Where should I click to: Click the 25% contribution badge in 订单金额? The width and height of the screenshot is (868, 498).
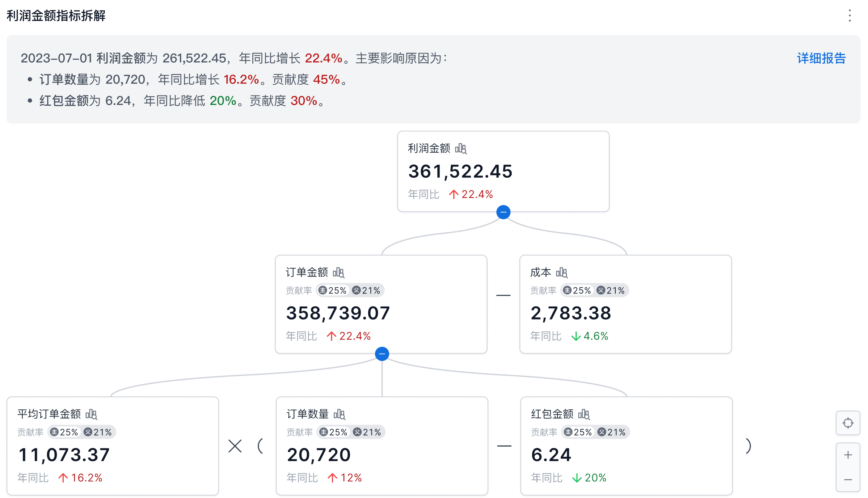[x=333, y=290]
